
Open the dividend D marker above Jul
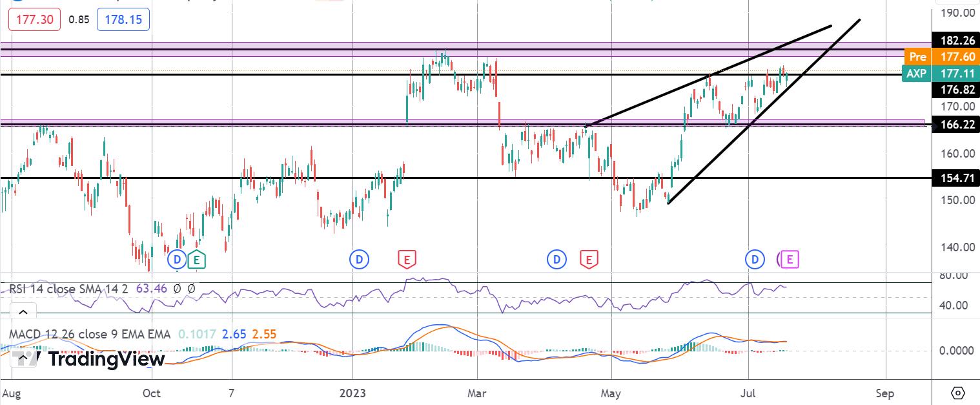coord(754,260)
